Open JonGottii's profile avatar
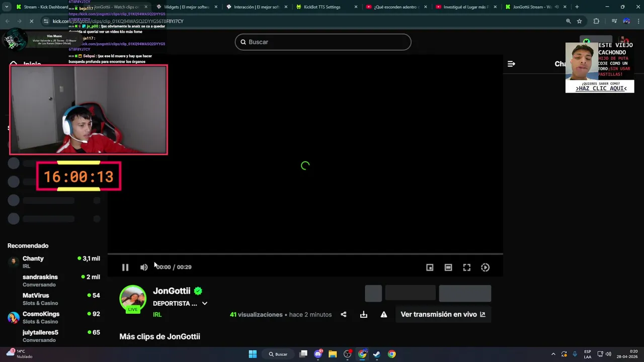The image size is (644, 362). click(x=133, y=298)
